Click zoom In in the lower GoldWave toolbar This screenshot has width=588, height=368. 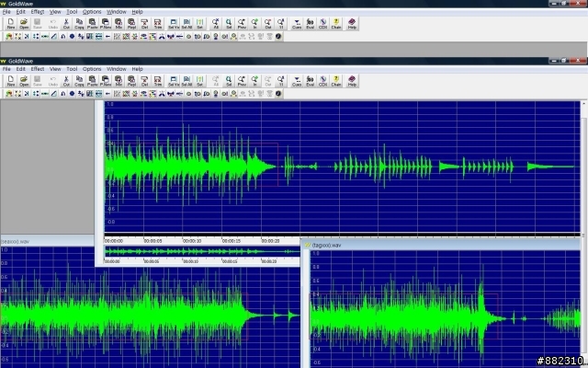[255, 80]
